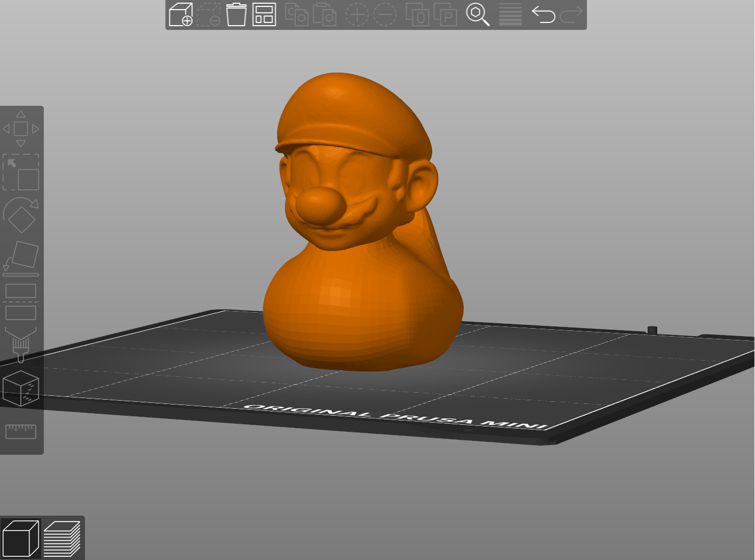Screen dimensions: 755x560
Task: Click the Arrange objects icon
Action: point(264,14)
